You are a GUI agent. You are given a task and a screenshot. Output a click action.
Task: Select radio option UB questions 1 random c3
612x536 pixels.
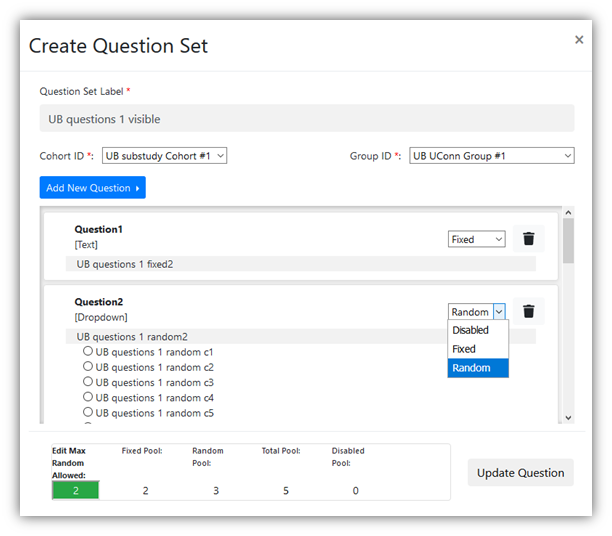tap(88, 382)
